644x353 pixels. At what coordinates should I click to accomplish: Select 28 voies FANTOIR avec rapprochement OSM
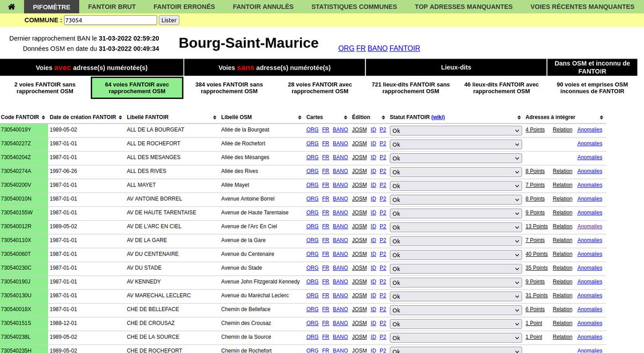[320, 88]
